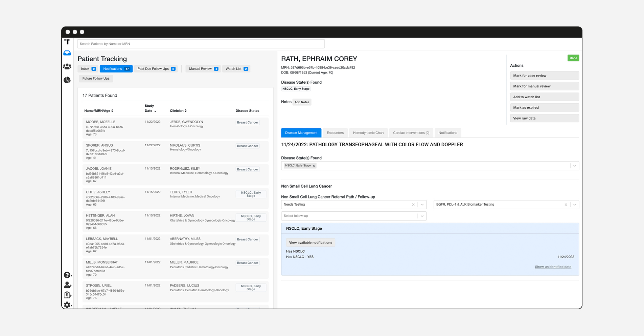Switch to the Past Due Follow Ups tab
The width and height of the screenshot is (644, 336).
[x=156, y=69]
